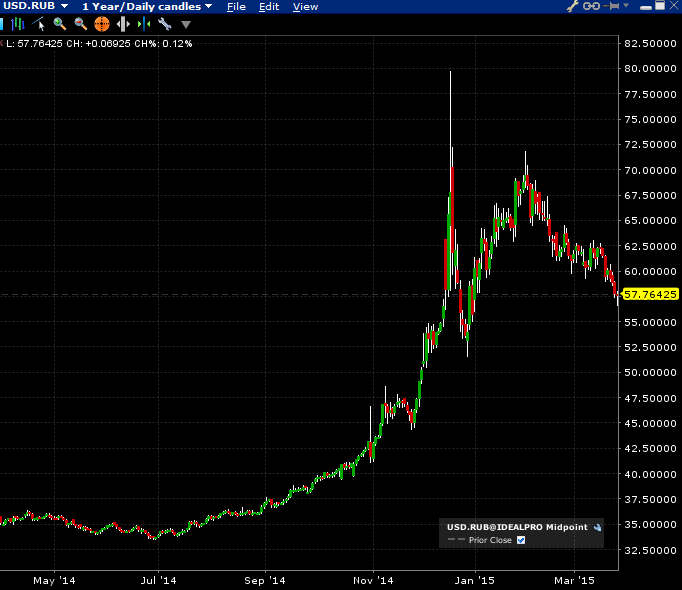Click the small red x beside L: 57.76425
Image resolution: width=682 pixels, height=590 pixels.
[x=2, y=43]
